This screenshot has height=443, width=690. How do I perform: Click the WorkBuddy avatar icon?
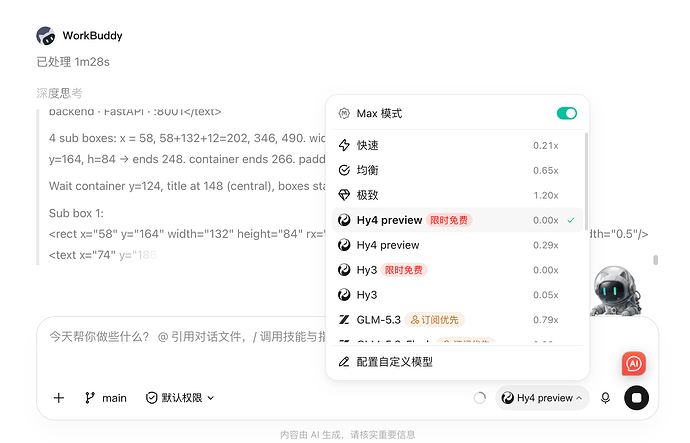click(46, 36)
